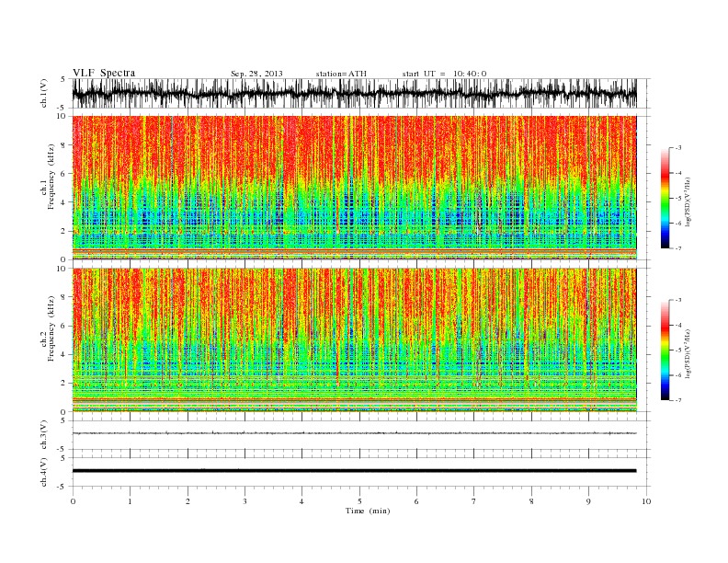Click time axis tick label '1'

(130, 501)
